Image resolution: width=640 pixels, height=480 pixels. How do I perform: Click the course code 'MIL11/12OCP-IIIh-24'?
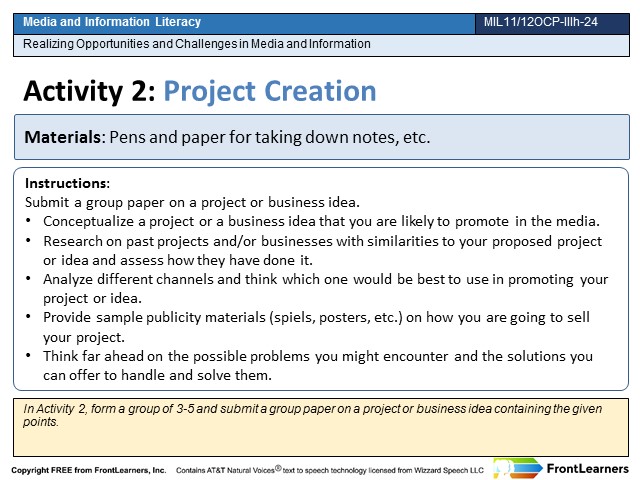coord(540,22)
